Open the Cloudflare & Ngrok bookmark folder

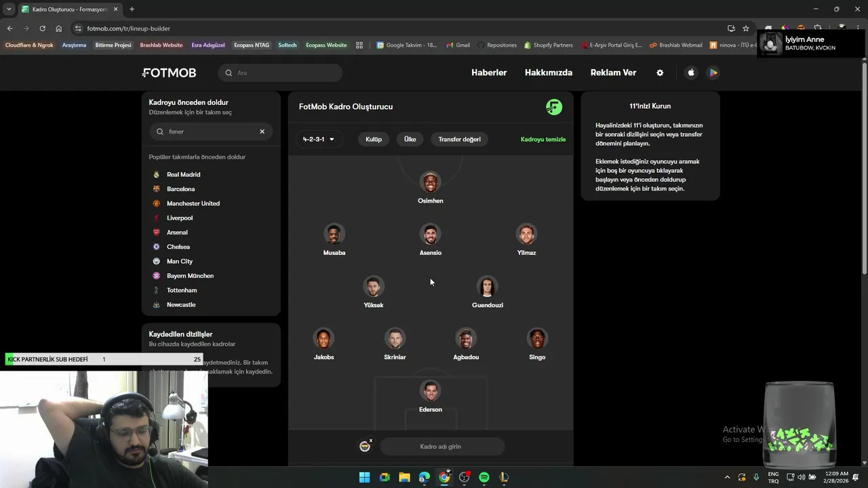[29, 45]
